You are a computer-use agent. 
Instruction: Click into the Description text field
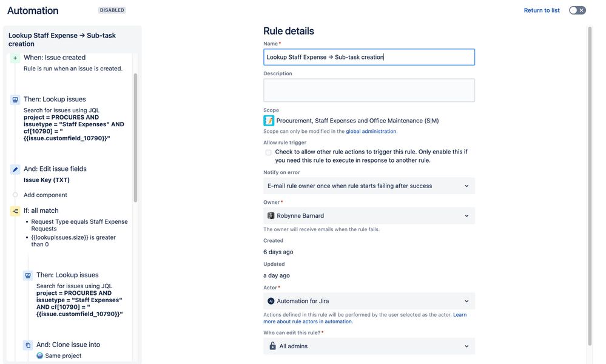click(x=369, y=90)
